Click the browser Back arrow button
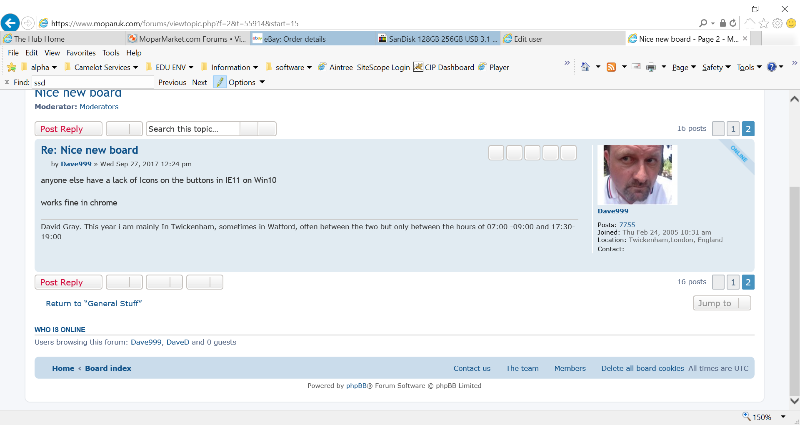800x425 pixels. (x=11, y=22)
